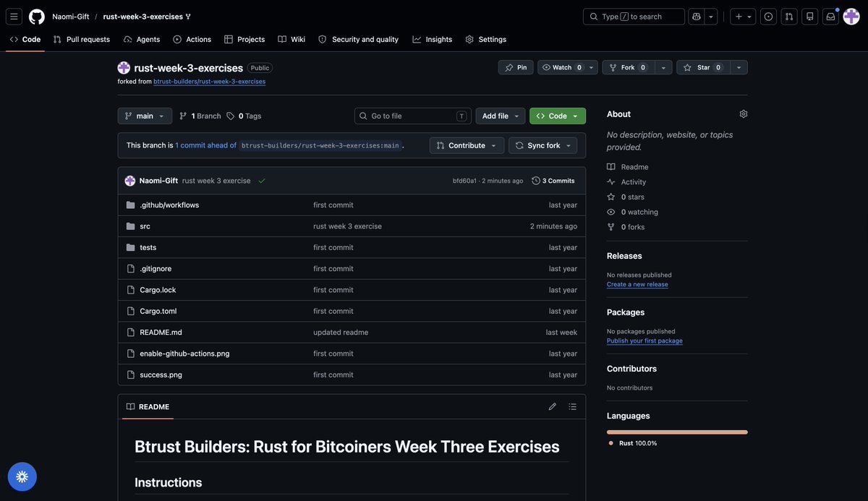Screen dimensions: 868x501
Task: Click the Naomi-Gift breadcrumb link
Action: coord(71,17)
